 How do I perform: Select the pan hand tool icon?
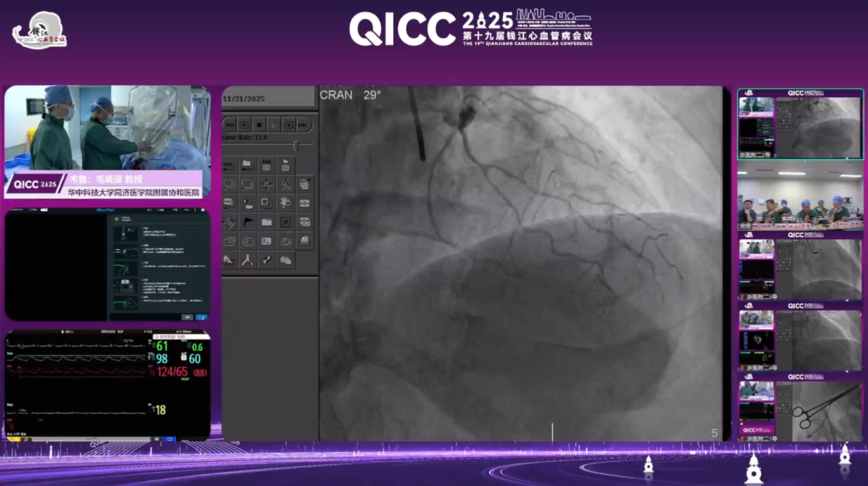[x=285, y=202]
